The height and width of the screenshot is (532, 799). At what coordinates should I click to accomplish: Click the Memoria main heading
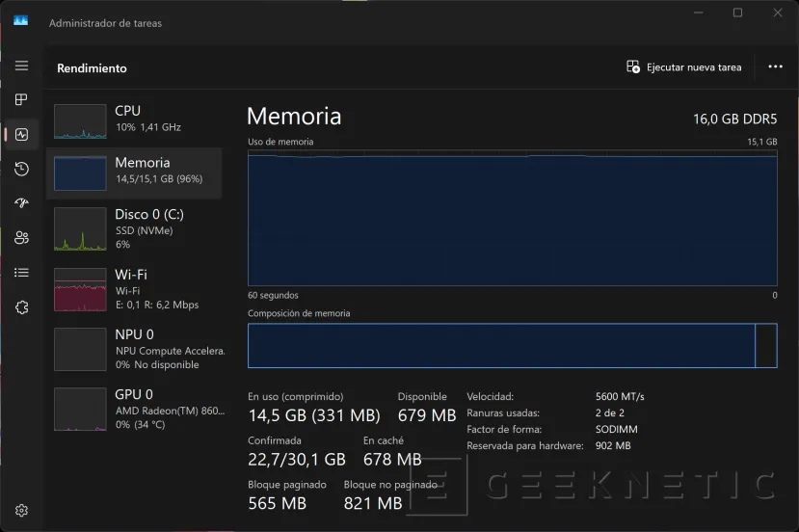294,117
